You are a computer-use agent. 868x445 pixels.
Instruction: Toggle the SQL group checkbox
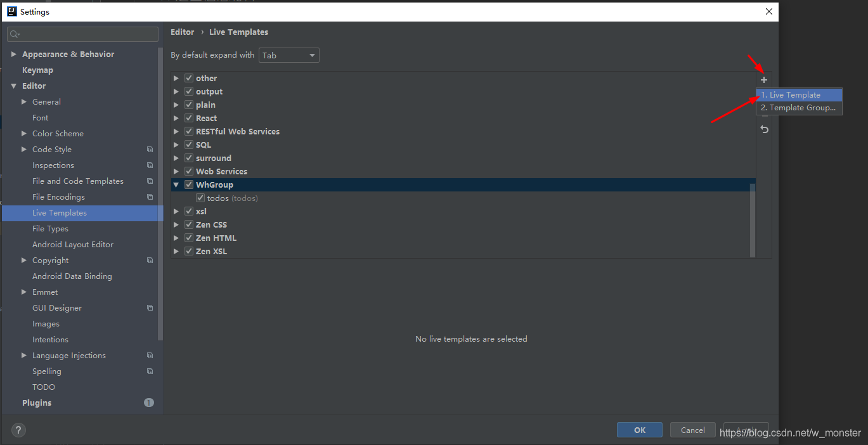189,145
